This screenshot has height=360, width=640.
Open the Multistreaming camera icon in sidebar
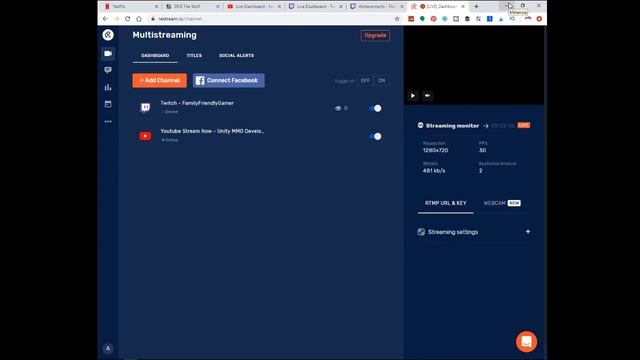coord(108,53)
